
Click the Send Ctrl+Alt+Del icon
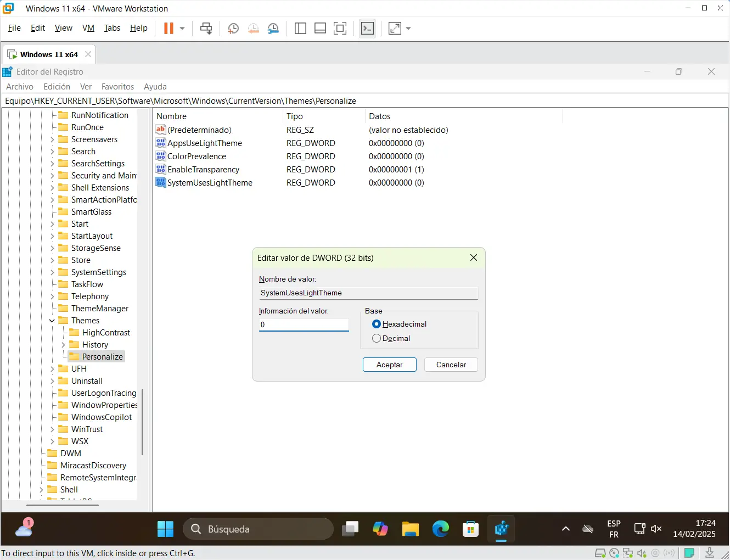[x=206, y=28]
